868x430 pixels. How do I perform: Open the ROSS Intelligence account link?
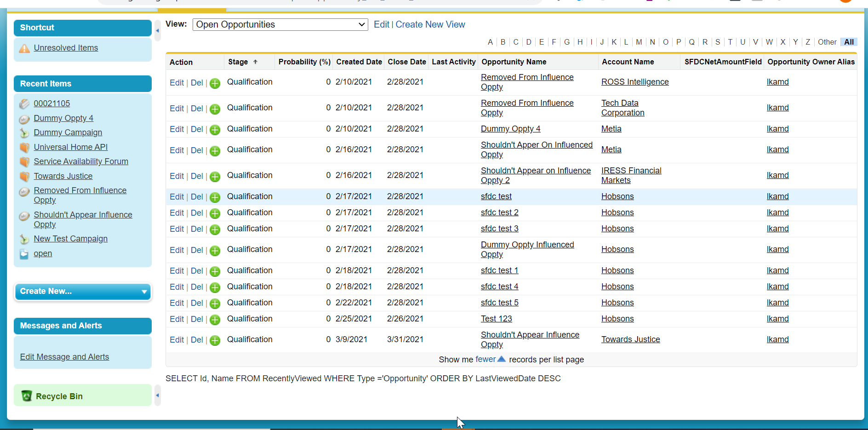click(x=634, y=82)
